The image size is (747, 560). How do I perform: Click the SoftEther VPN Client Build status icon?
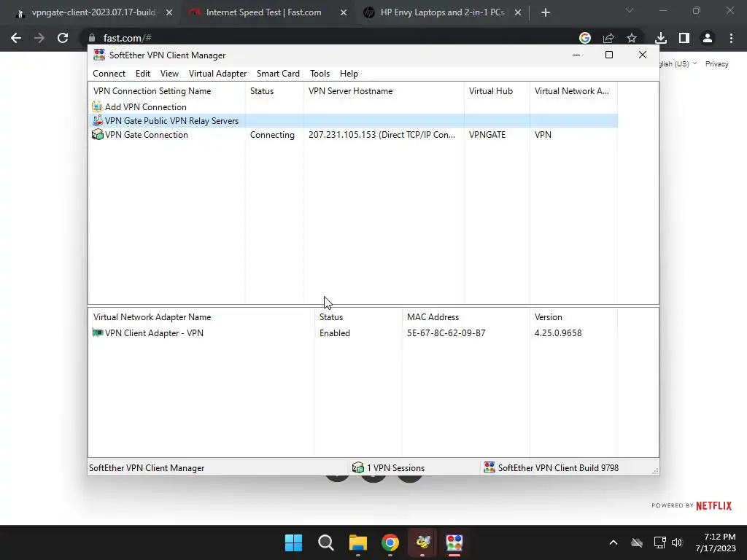click(x=489, y=467)
